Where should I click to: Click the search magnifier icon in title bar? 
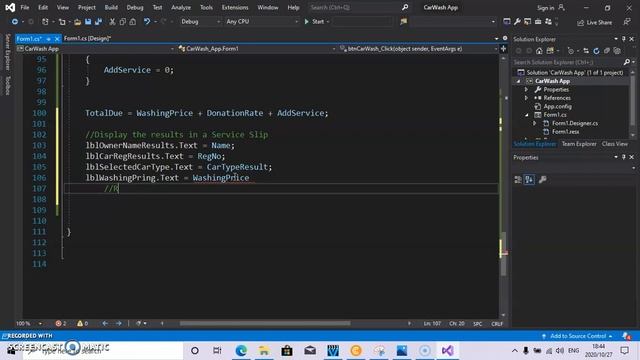[404, 7]
